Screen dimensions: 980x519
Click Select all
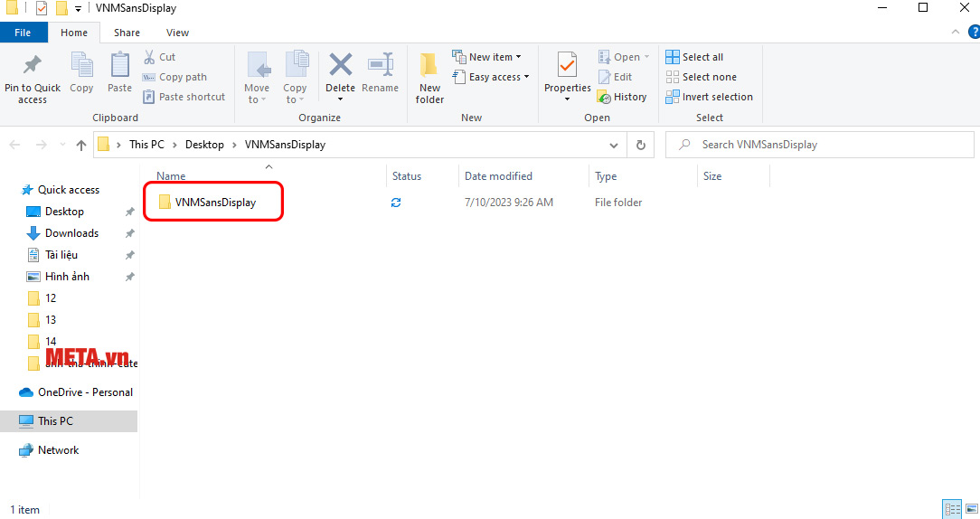(x=694, y=57)
